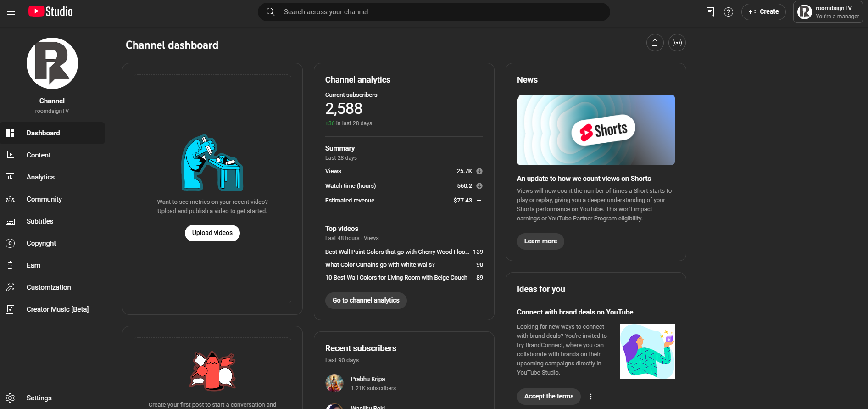Click the Upload videos button
The height and width of the screenshot is (409, 868).
tap(212, 233)
